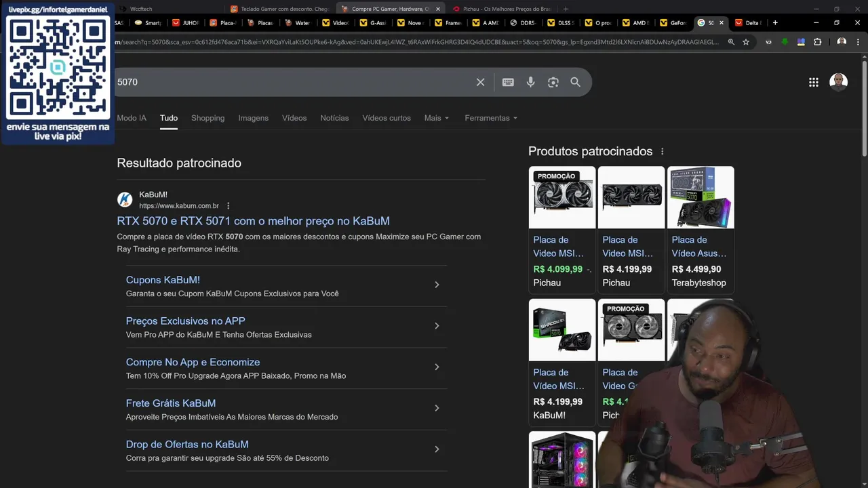
Task: Click the browser address bar URL
Action: click(x=417, y=42)
